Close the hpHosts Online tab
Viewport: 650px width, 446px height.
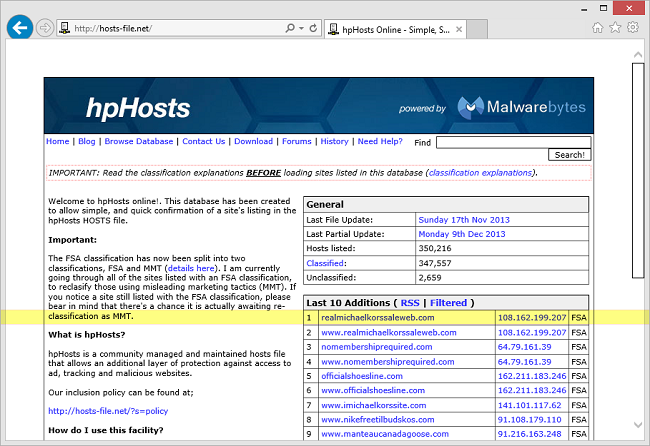tap(459, 29)
